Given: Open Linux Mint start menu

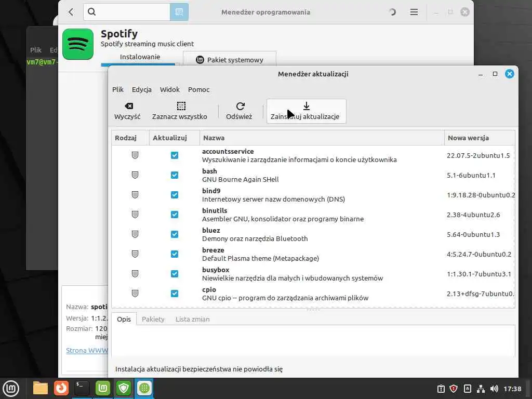Looking at the screenshot, I should point(11,388).
